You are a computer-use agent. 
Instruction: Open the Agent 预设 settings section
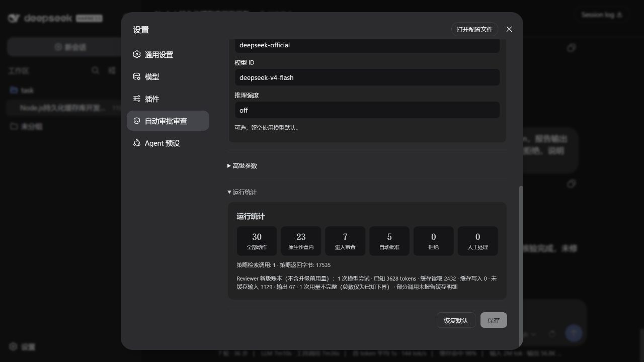click(168, 143)
